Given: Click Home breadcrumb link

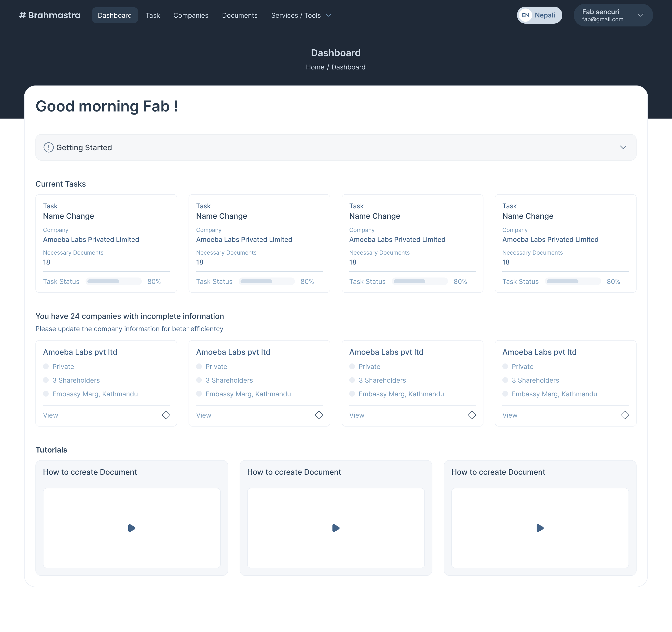Looking at the screenshot, I should tap(315, 67).
